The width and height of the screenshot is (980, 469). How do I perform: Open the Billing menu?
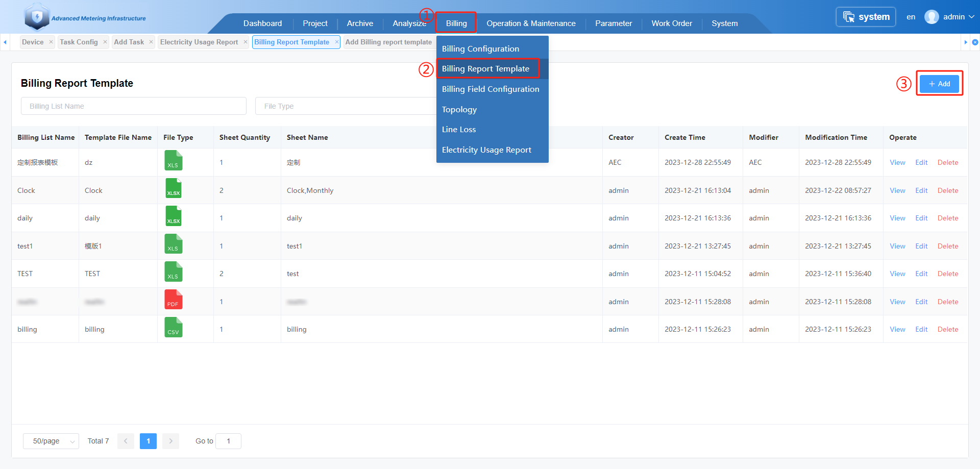(456, 23)
